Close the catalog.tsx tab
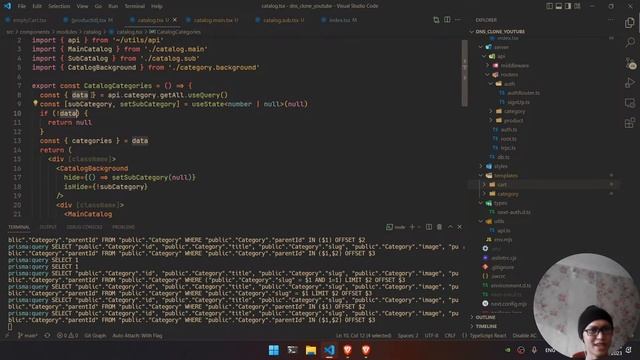 (175, 20)
